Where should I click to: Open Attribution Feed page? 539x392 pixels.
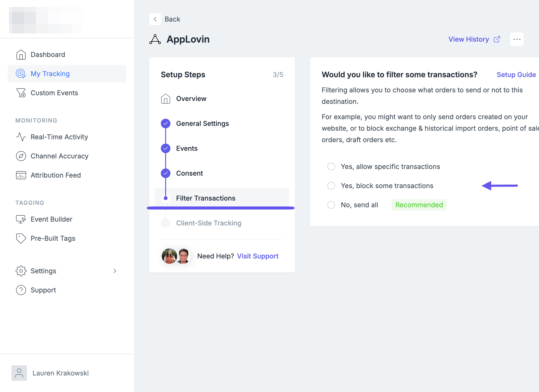coord(67,175)
